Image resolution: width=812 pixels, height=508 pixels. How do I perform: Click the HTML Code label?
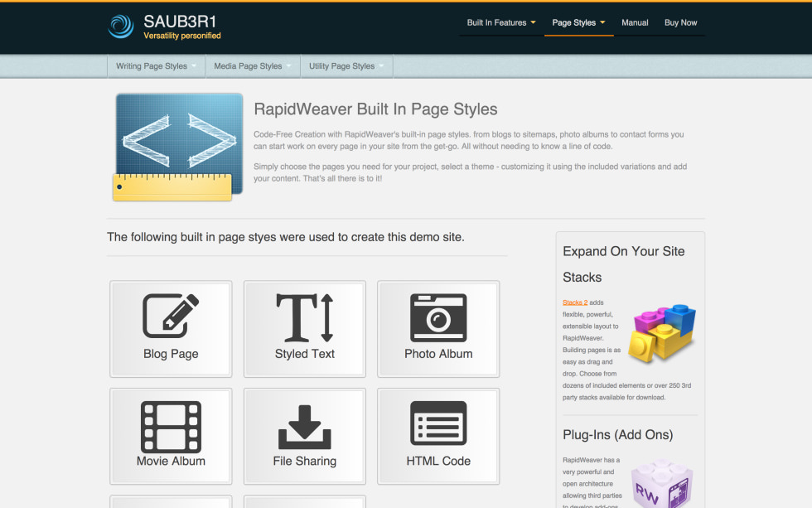point(438,461)
